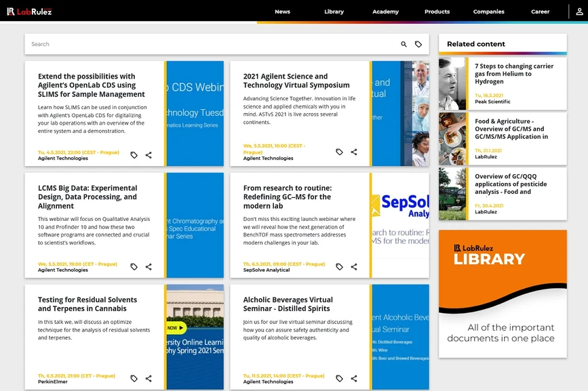
Task: Open the Career menu
Action: (541, 12)
